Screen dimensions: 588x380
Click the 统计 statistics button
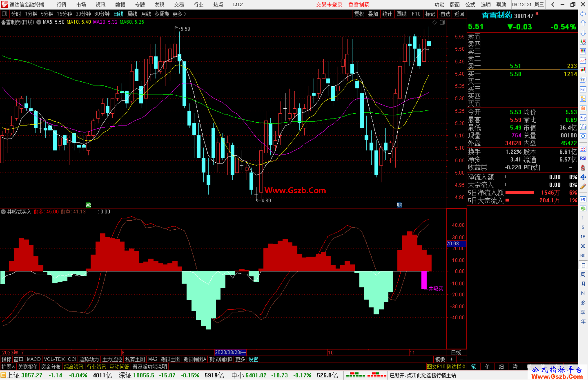click(x=387, y=14)
